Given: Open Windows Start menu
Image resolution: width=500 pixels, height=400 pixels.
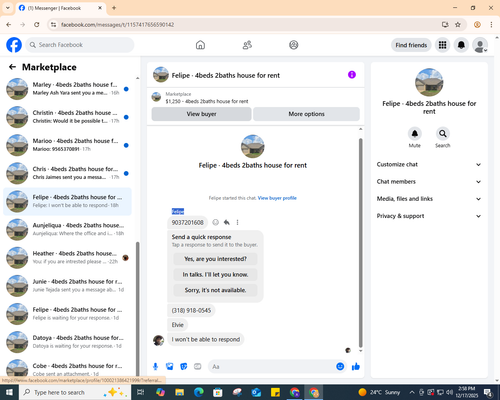Looking at the screenshot, I should 9,392.
